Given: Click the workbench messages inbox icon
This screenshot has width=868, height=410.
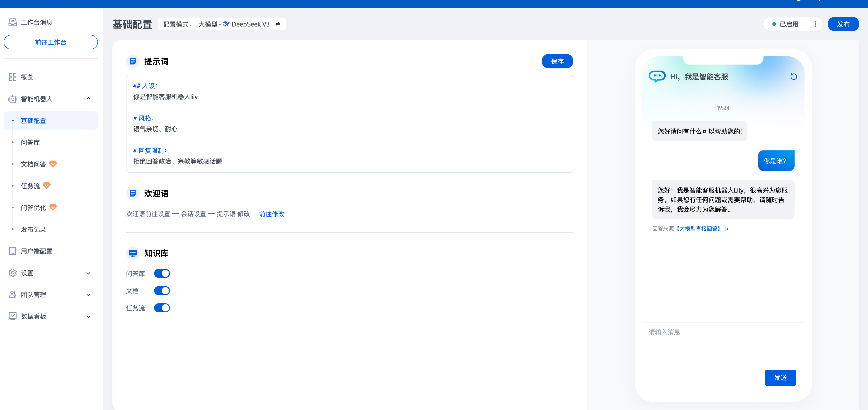Looking at the screenshot, I should 12,23.
